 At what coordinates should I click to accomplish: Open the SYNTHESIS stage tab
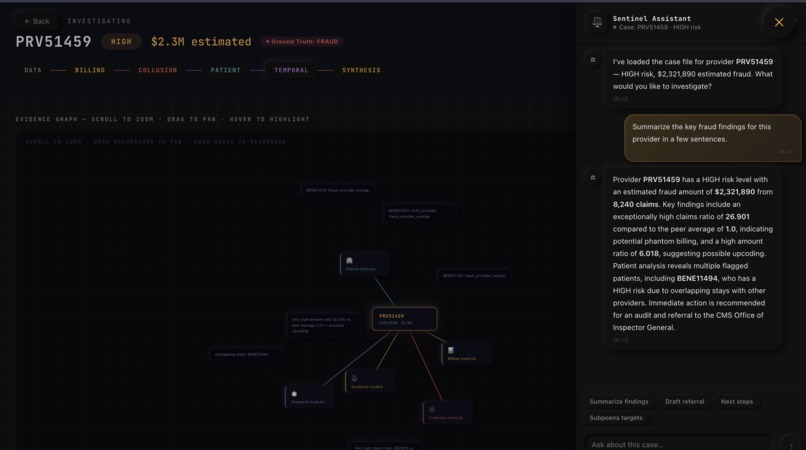(361, 70)
